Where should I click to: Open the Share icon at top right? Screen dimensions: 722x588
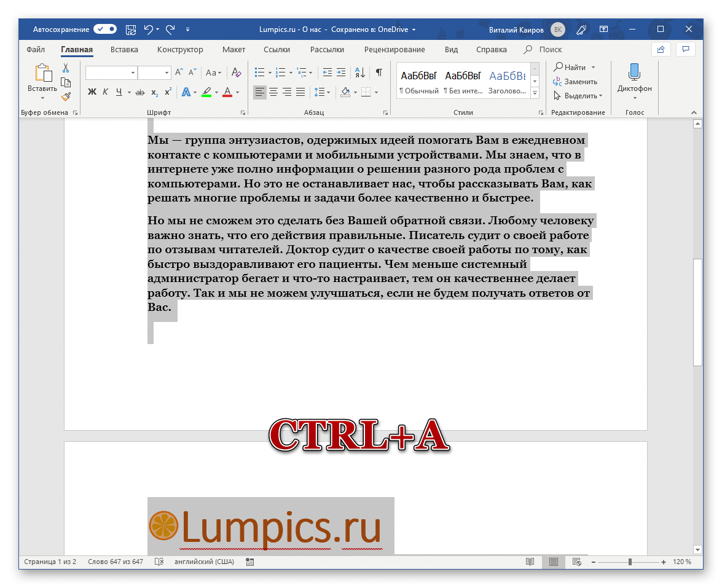(661, 49)
